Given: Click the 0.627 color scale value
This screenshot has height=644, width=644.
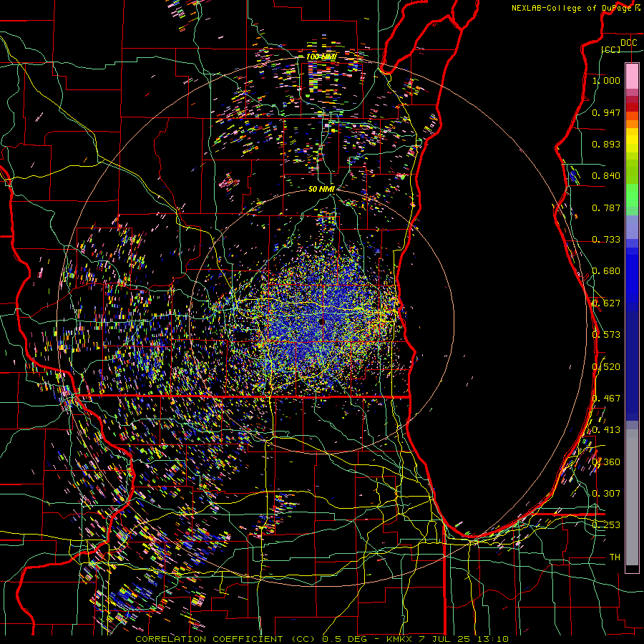Looking at the screenshot, I should pyautogui.click(x=606, y=303).
